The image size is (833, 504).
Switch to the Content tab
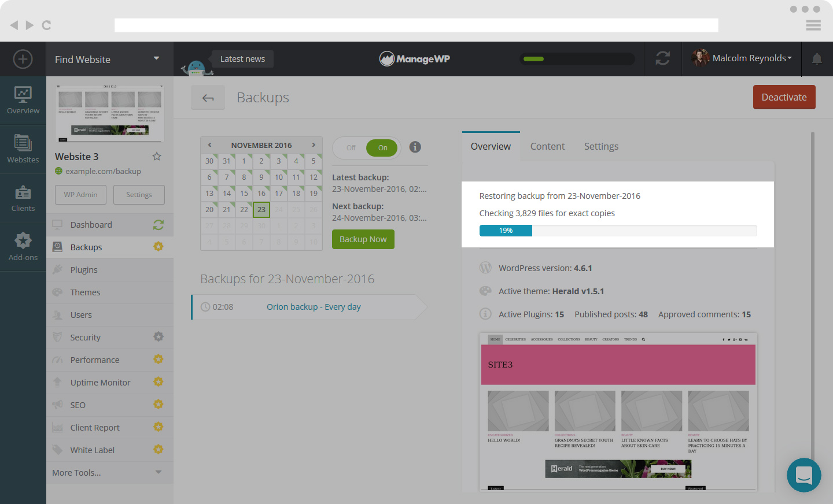pos(547,147)
